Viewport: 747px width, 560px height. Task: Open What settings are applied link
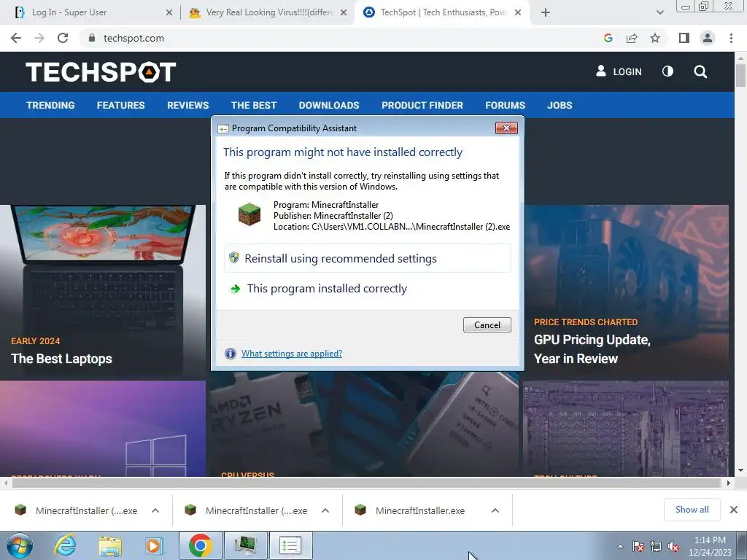point(292,354)
